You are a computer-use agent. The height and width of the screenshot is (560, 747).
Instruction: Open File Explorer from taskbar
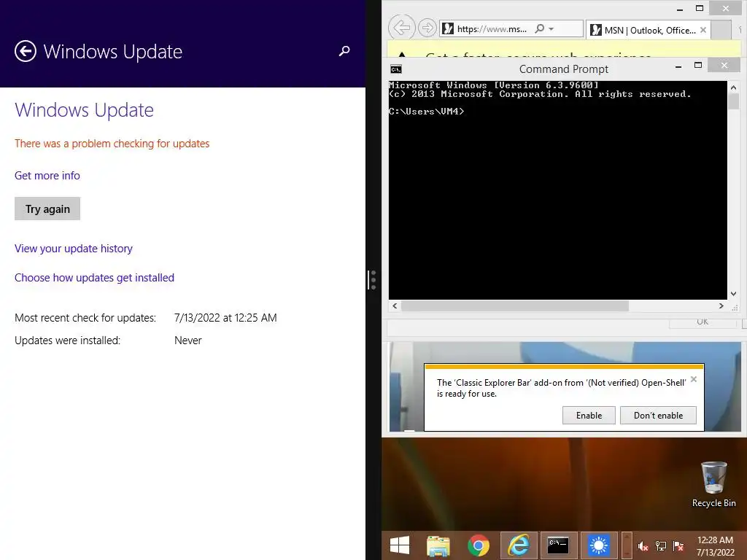[438, 545]
